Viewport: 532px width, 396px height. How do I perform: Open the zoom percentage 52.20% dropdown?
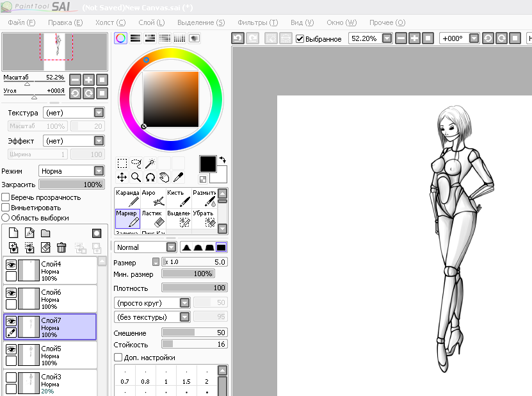387,38
